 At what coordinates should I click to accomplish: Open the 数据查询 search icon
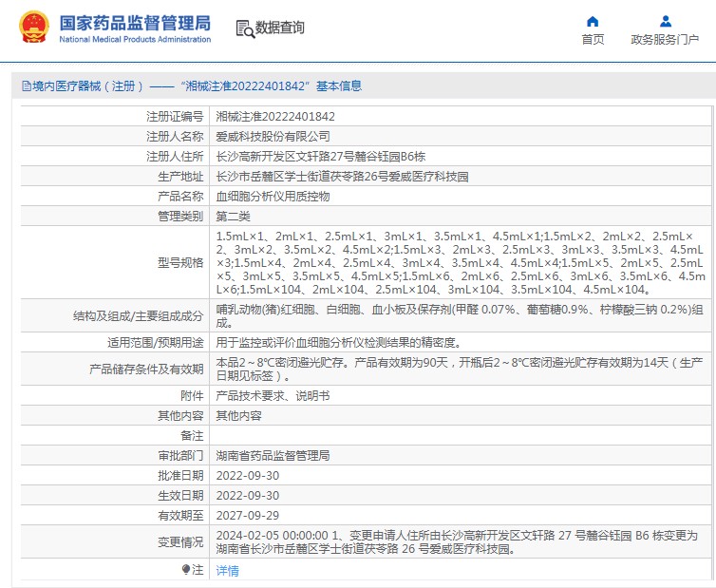coord(245,28)
